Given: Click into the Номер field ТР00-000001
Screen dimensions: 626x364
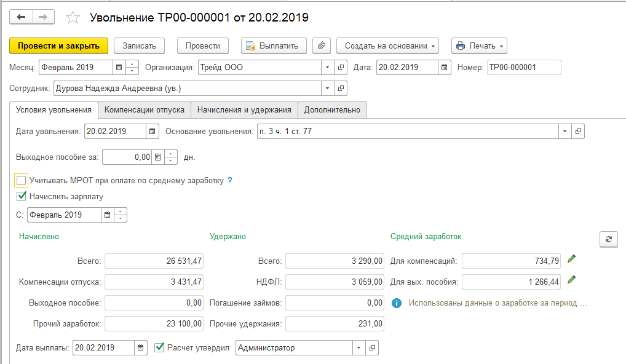Looking at the screenshot, I should pyautogui.click(x=524, y=68).
